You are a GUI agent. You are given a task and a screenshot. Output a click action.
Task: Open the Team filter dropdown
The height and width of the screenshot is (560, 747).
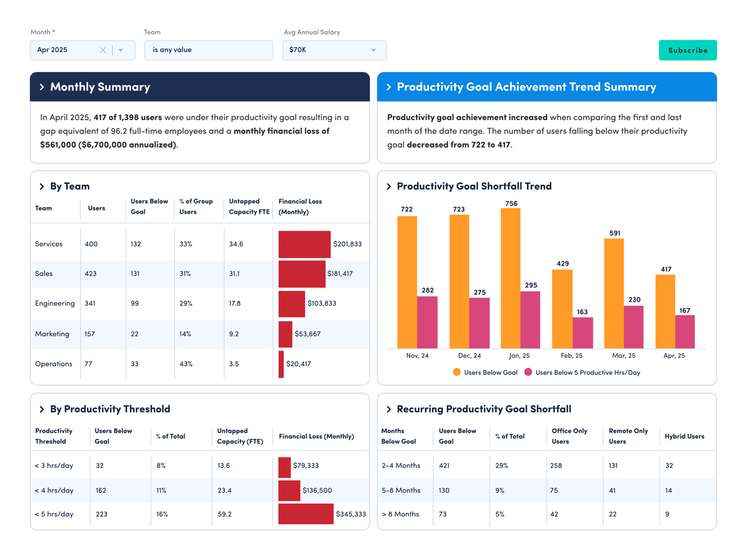coord(209,50)
